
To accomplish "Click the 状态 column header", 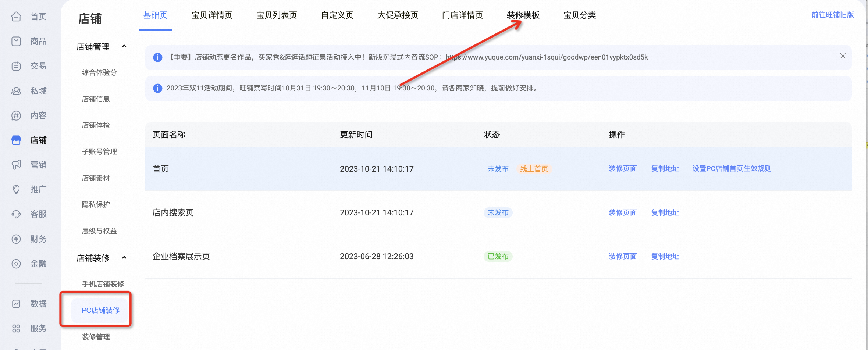I will tap(492, 135).
